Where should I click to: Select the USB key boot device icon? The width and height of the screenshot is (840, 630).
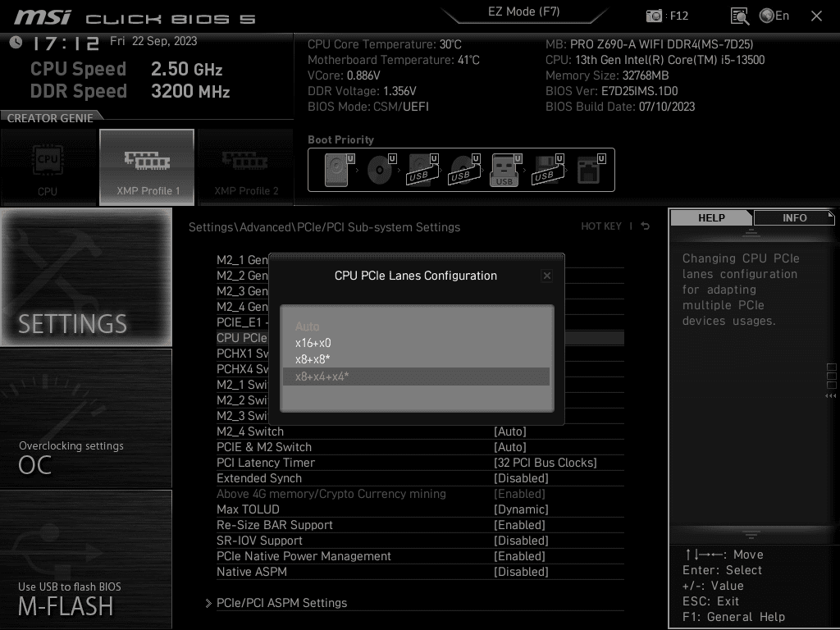click(506, 170)
